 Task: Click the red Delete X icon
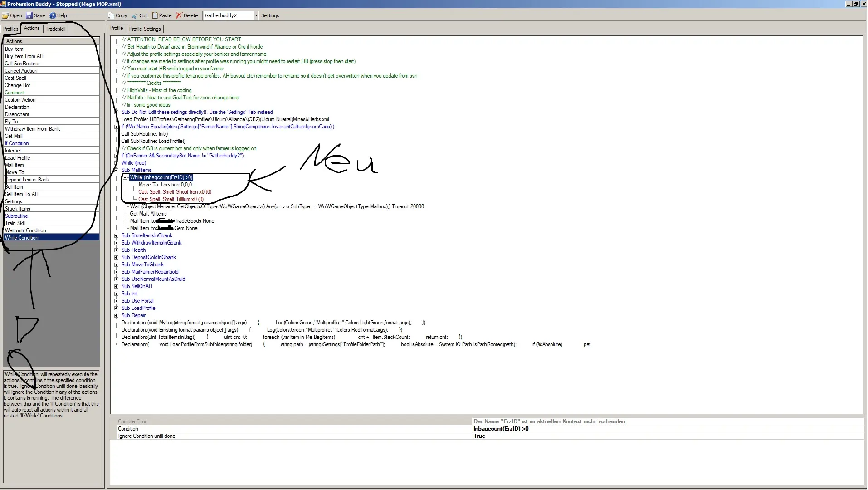coord(179,15)
